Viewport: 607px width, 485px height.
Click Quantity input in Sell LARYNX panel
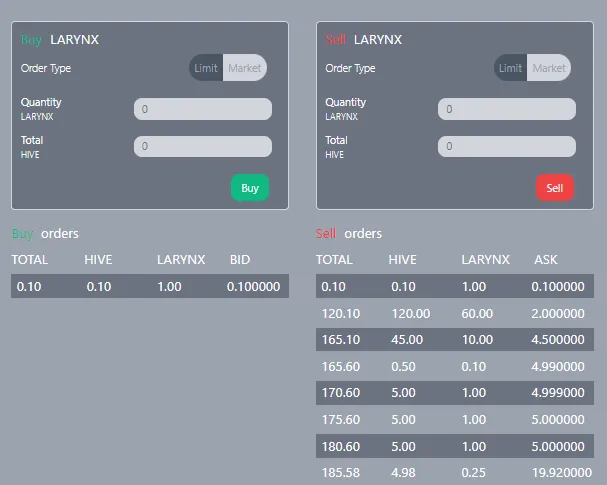click(x=507, y=109)
